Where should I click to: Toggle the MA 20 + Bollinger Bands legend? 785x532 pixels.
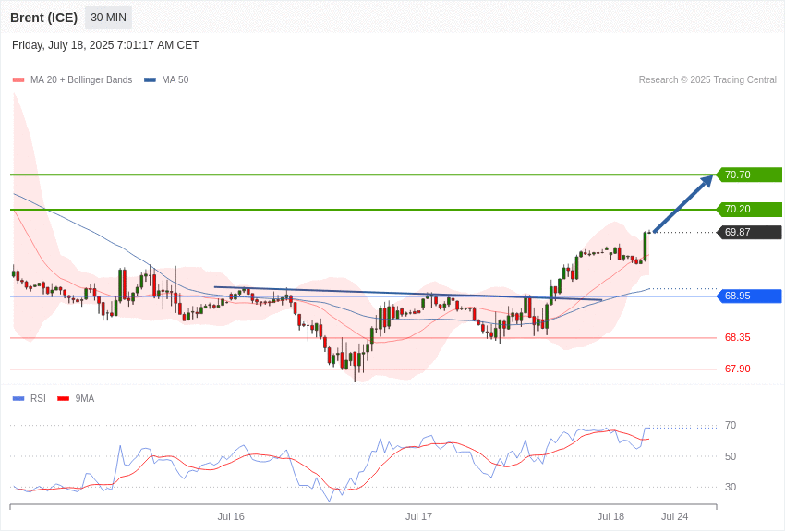pos(81,80)
